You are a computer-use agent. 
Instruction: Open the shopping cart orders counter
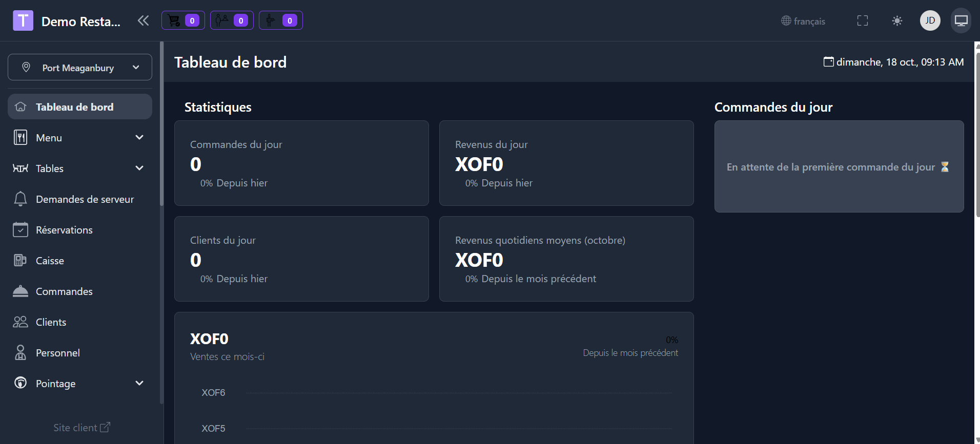coord(183,20)
